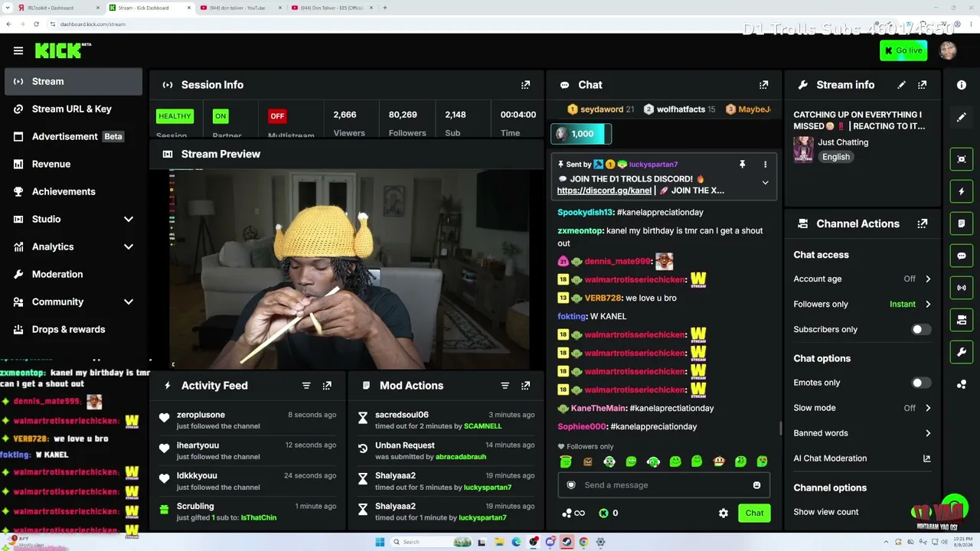Viewport: 980px width, 551px height.
Task: Open the Achievements page
Action: point(73,191)
